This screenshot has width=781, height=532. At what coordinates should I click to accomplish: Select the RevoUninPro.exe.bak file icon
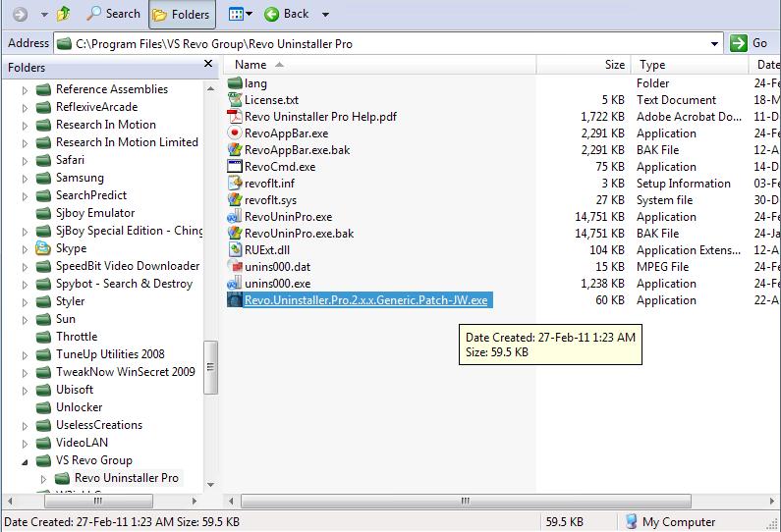point(235,233)
